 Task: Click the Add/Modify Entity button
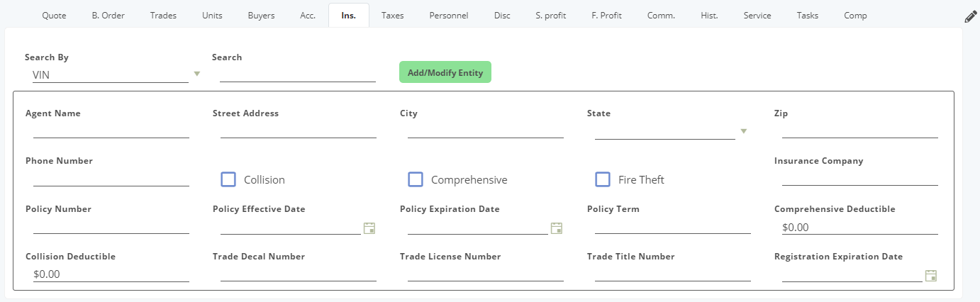click(x=445, y=72)
